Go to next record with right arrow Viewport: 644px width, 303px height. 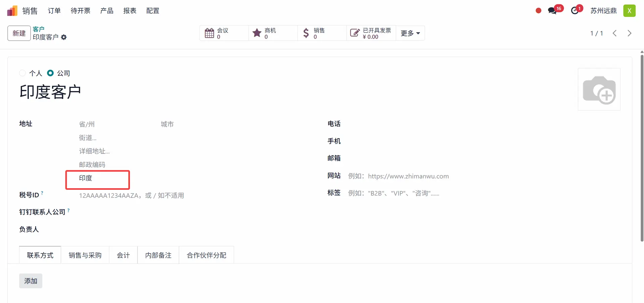tap(629, 33)
